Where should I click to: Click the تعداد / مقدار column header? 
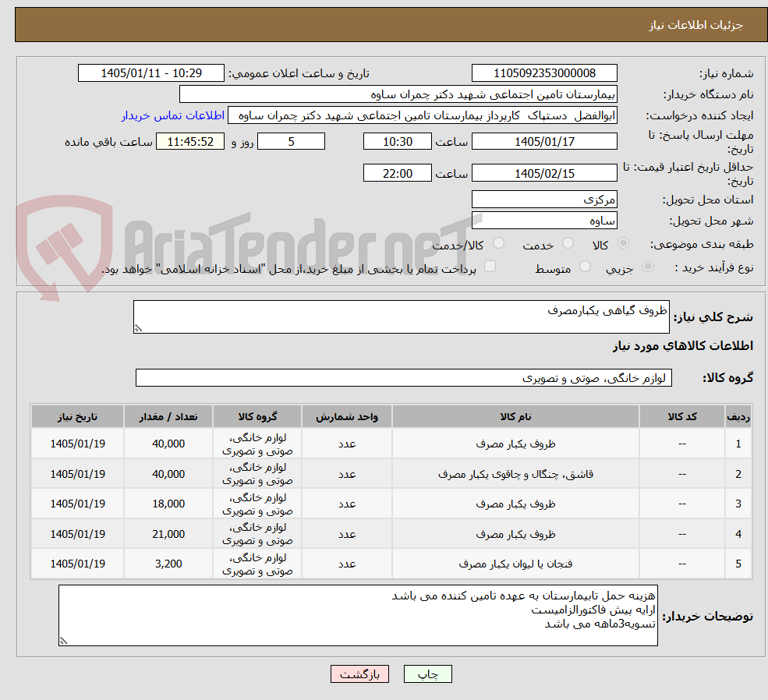pyautogui.click(x=168, y=416)
